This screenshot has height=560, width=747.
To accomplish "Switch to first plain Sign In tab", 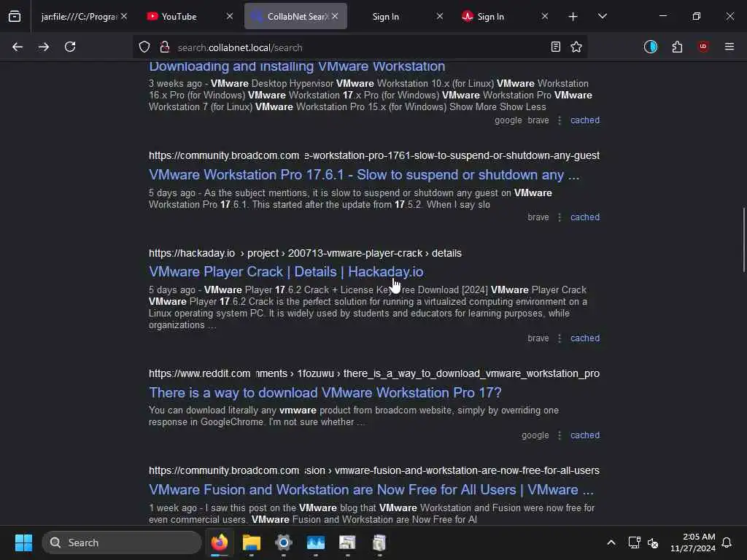I will tap(386, 17).
